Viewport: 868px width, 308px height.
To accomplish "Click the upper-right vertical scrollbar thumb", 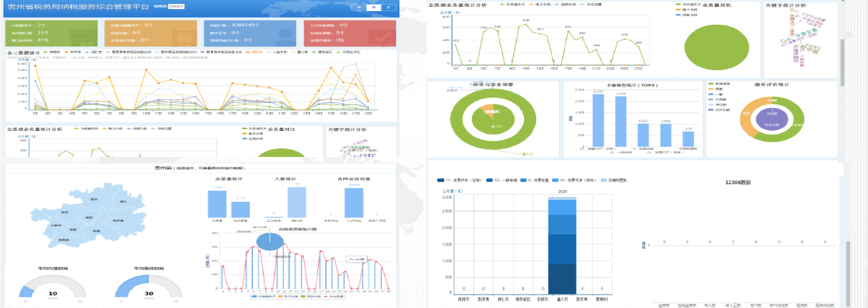I will 842,62.
